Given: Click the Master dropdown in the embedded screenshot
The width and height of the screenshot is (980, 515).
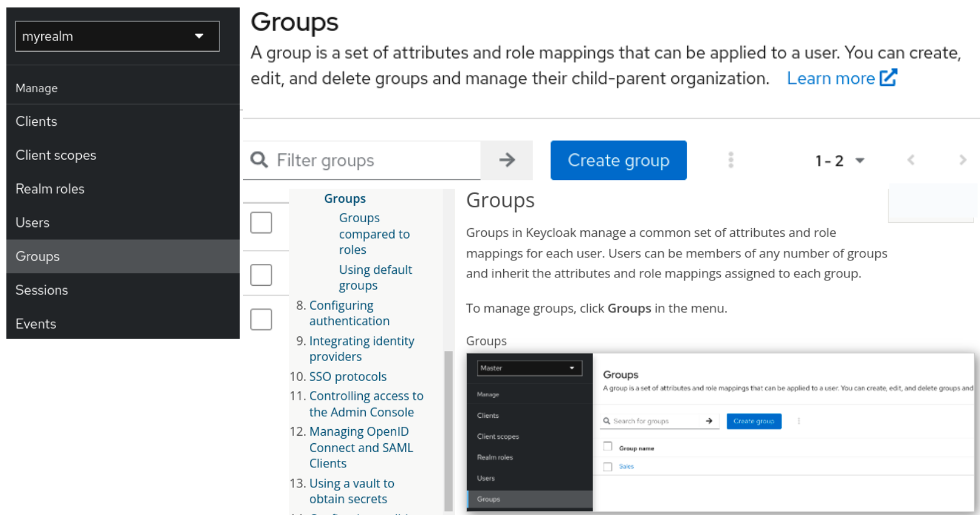Looking at the screenshot, I should (x=529, y=368).
